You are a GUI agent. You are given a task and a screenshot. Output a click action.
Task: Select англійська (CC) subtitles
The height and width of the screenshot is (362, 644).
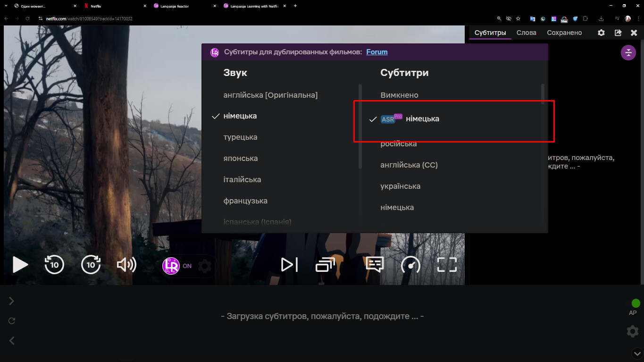(409, 165)
